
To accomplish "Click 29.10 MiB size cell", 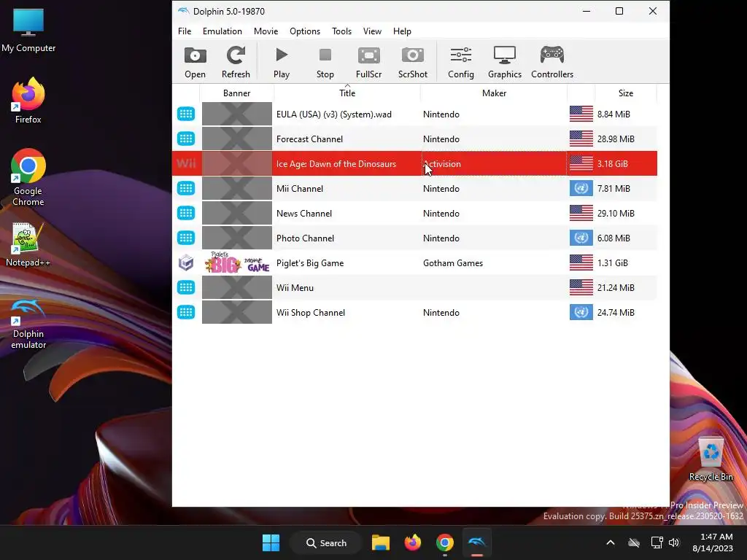I will 616,214.
